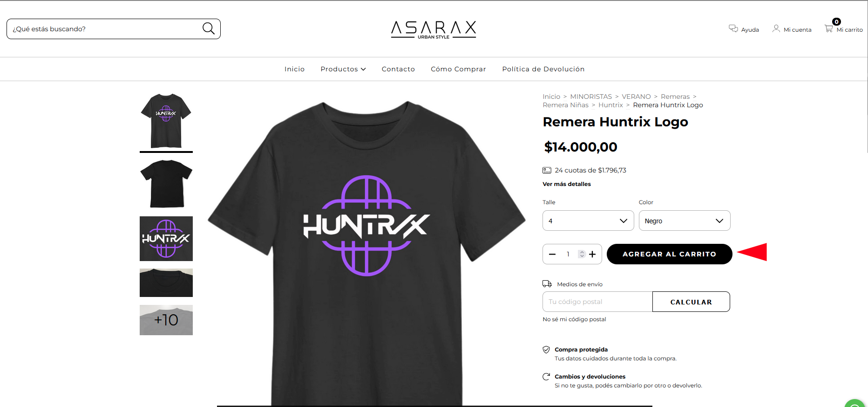Open the Mi carrito cart icon
Screen dimensions: 868x407
(829, 28)
